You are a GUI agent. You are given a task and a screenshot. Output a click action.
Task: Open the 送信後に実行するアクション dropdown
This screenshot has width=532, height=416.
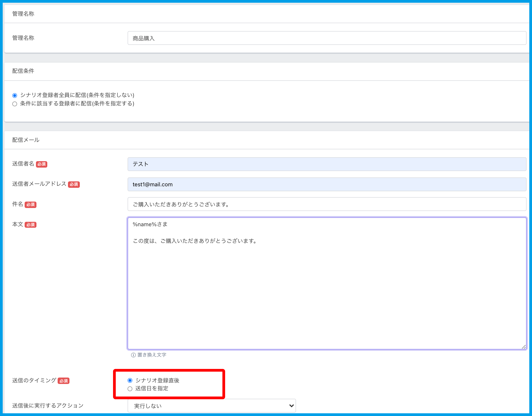point(211,406)
